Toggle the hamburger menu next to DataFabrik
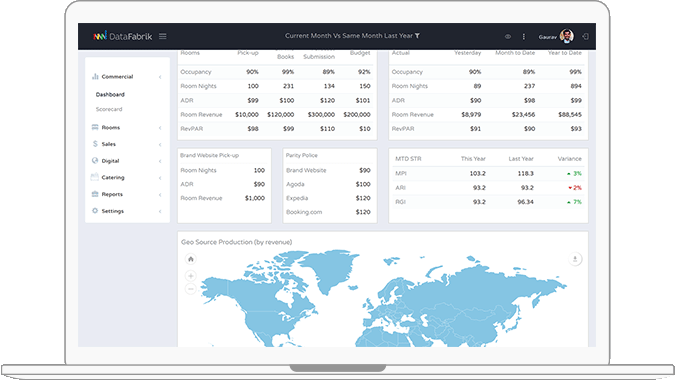Viewport: 675px width, 380px height. (x=162, y=36)
